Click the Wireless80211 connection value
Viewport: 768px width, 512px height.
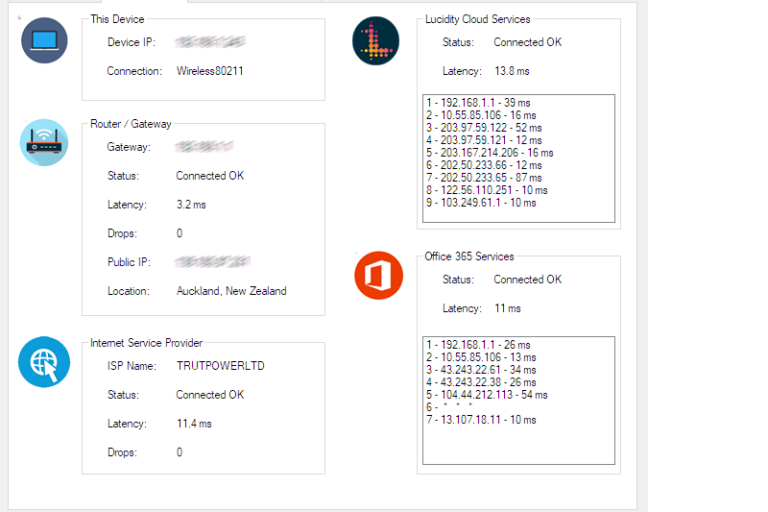coord(210,71)
